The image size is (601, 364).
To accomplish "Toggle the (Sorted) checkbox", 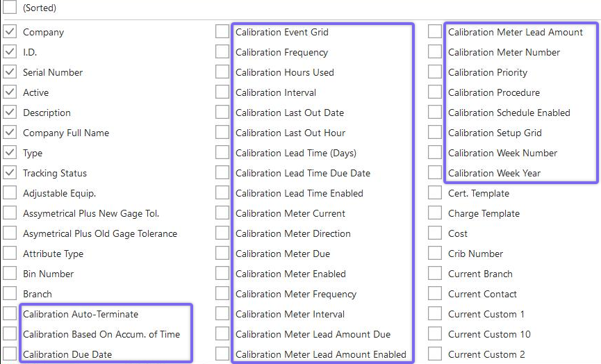I will (10, 8).
